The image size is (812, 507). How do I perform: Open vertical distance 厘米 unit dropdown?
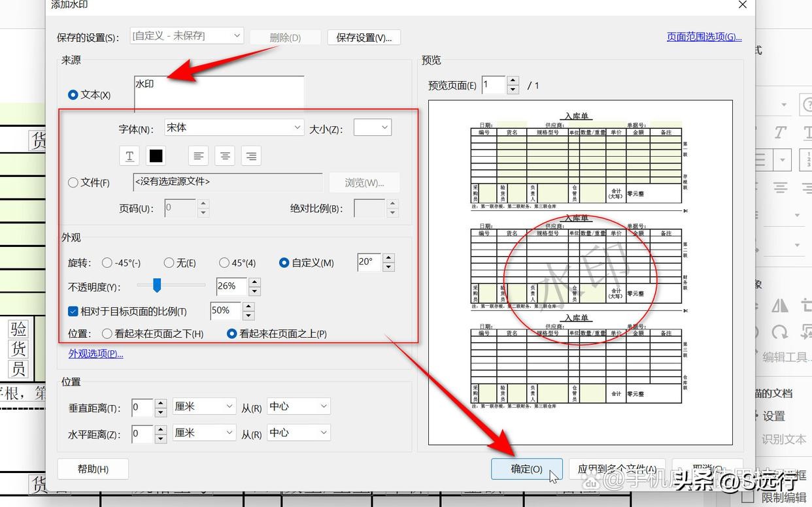click(x=204, y=406)
